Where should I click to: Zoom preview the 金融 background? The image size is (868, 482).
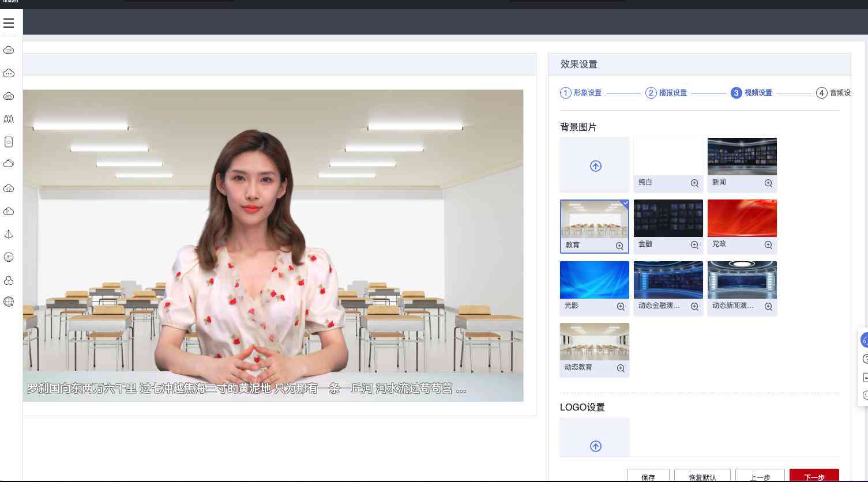[694, 245]
